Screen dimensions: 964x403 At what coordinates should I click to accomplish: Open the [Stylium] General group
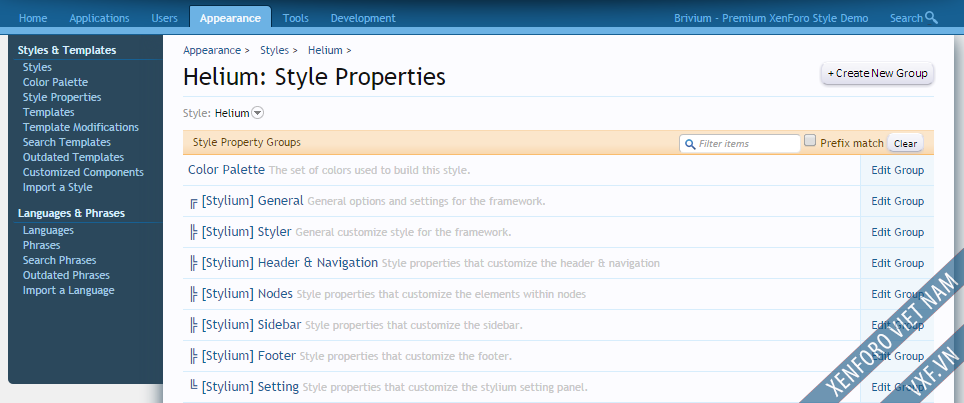coord(253,201)
